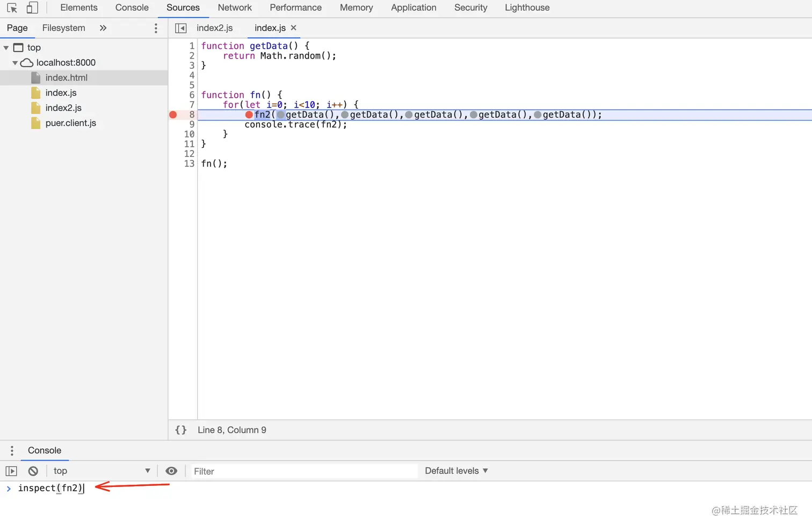Select the index.js editor tab
The image size is (812, 530).
[270, 28]
